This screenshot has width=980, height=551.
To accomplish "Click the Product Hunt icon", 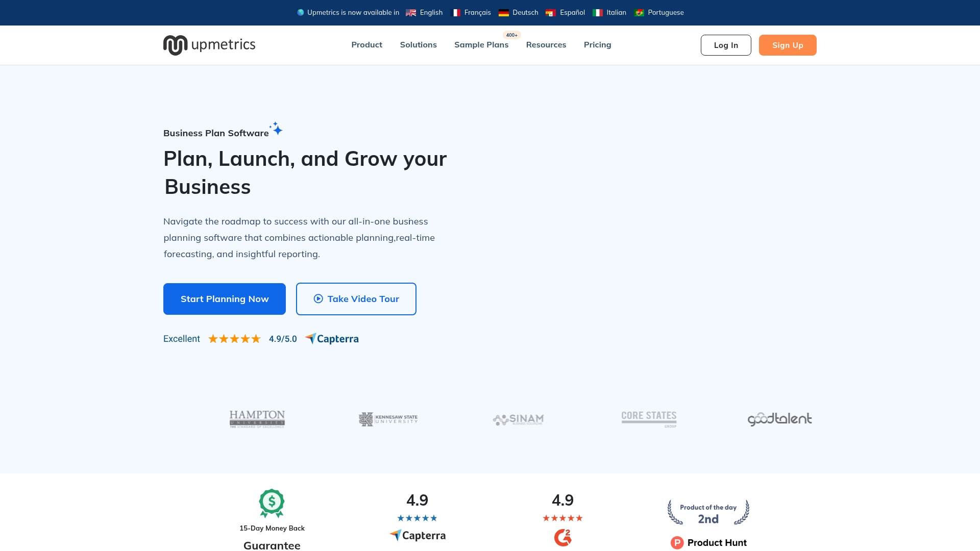I will tap(677, 543).
